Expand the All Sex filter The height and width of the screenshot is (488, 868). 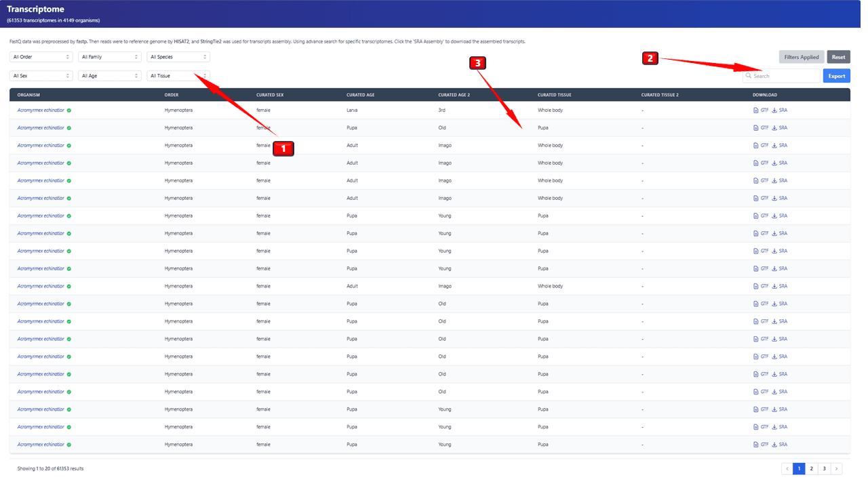[41, 76]
